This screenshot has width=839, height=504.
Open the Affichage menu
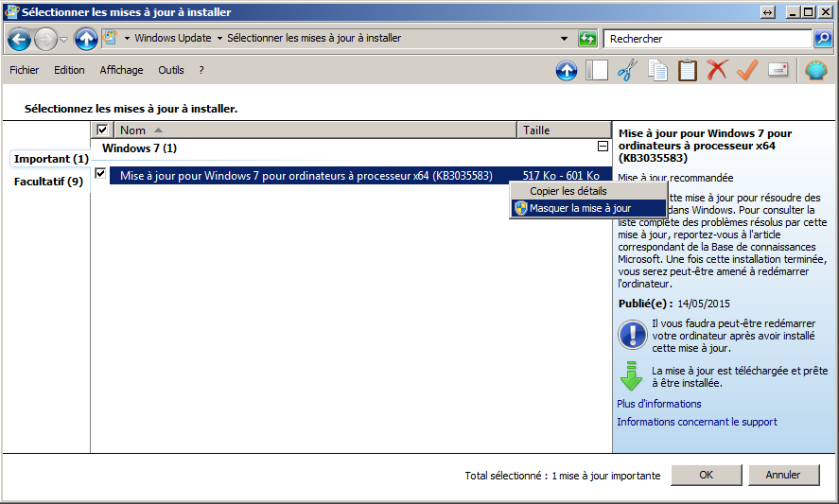pos(121,70)
